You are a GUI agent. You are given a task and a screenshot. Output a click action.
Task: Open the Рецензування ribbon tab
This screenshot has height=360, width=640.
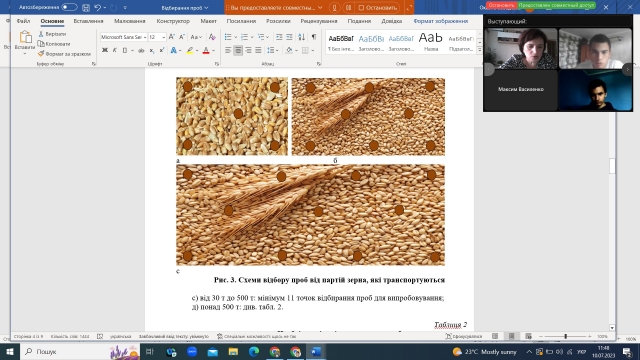coord(319,21)
